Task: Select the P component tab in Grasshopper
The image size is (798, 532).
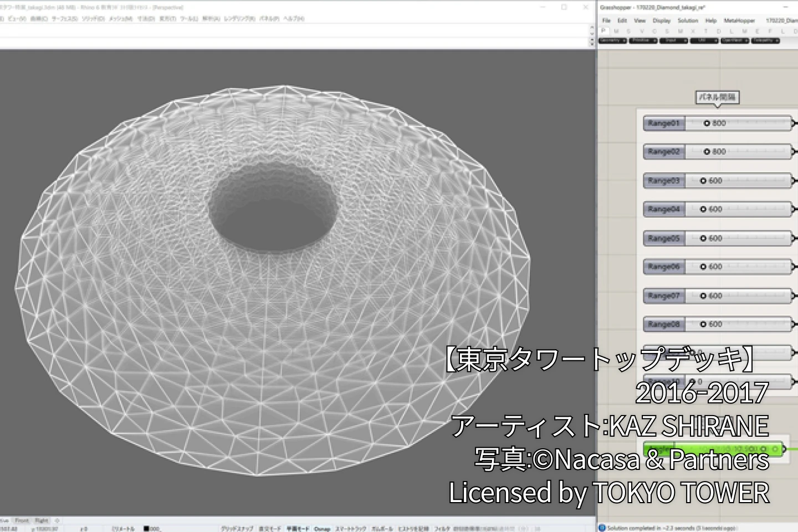Action: point(604,31)
